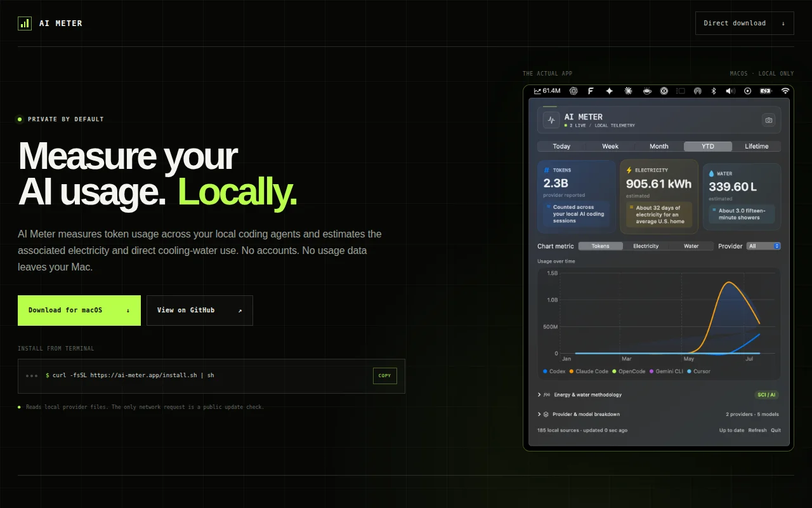Screen dimensions: 812x508
Task: Click the water drop icon on Water card
Action: [x=711, y=173]
